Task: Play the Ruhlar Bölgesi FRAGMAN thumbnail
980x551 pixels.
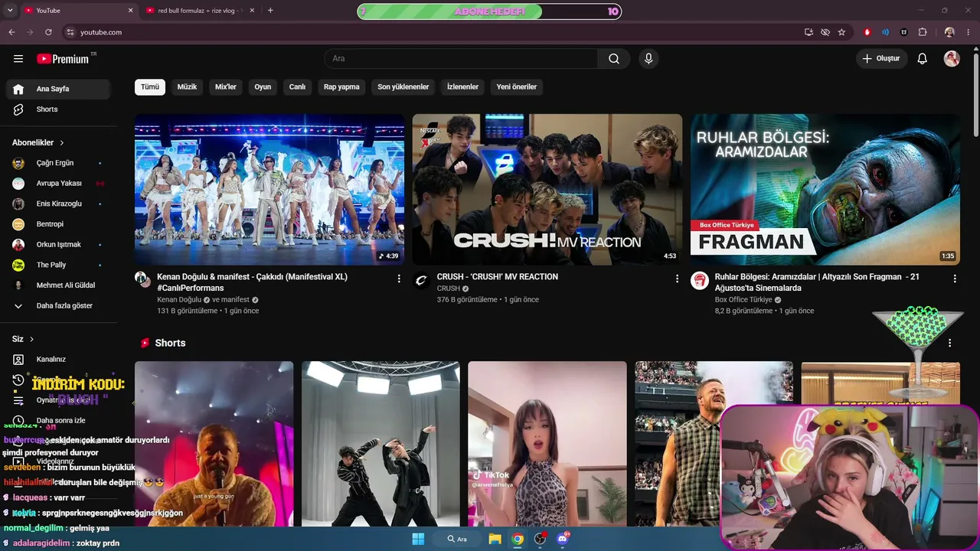Action: click(825, 190)
